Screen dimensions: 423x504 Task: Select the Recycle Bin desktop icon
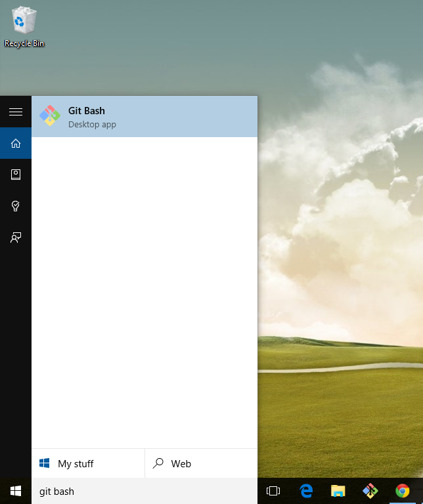(24, 28)
